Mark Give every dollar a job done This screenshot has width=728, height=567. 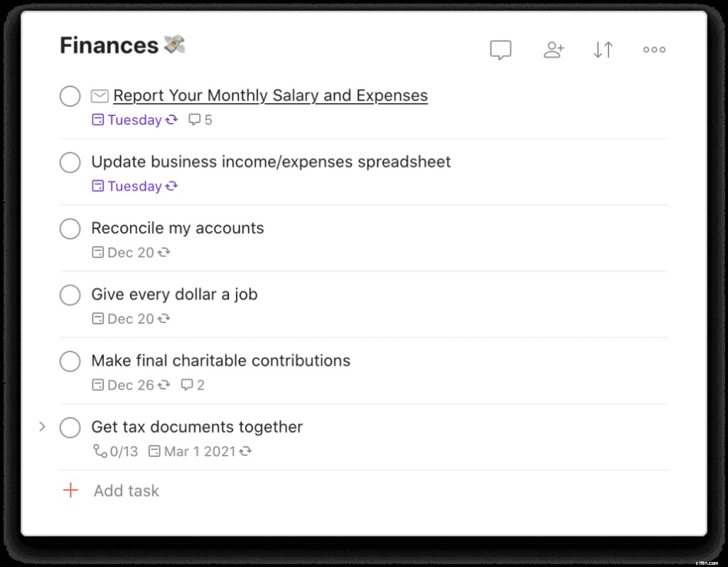[70, 295]
